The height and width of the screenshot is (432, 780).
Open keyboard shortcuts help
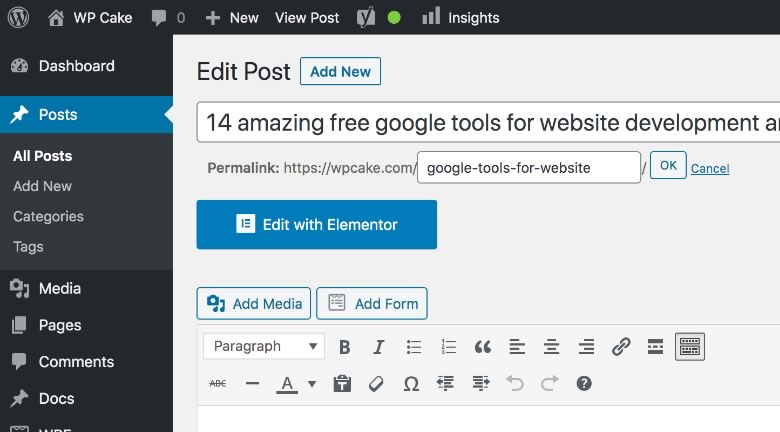(x=584, y=384)
